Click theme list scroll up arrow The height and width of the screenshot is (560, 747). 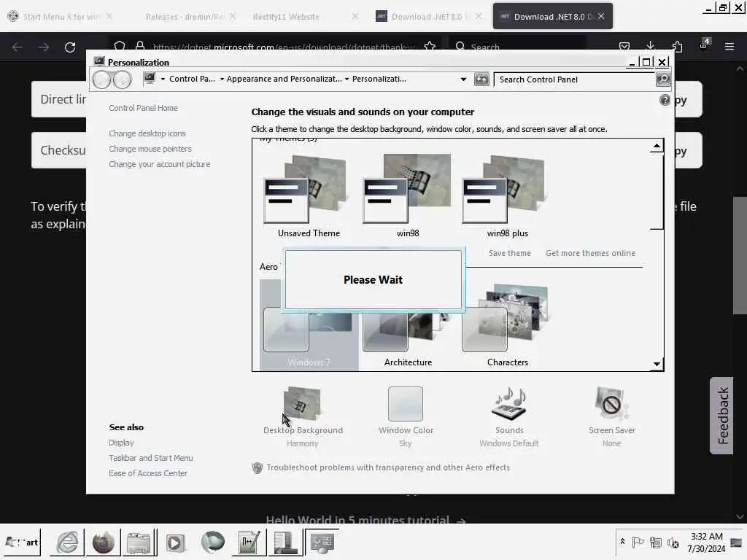pyautogui.click(x=657, y=146)
